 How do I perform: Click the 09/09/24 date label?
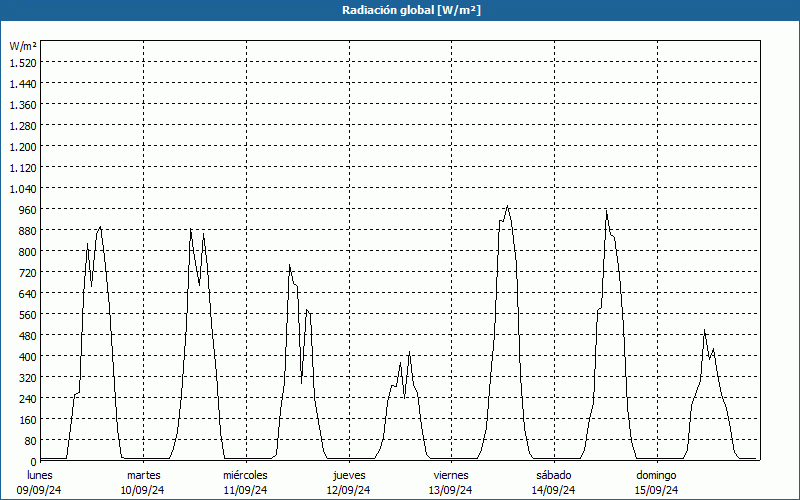pyautogui.click(x=39, y=490)
